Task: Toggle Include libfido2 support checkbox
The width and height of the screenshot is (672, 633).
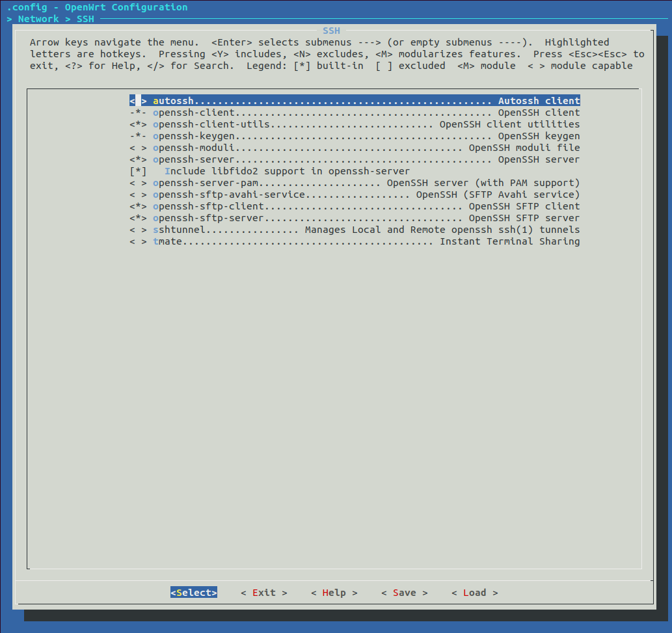Action: coord(138,172)
